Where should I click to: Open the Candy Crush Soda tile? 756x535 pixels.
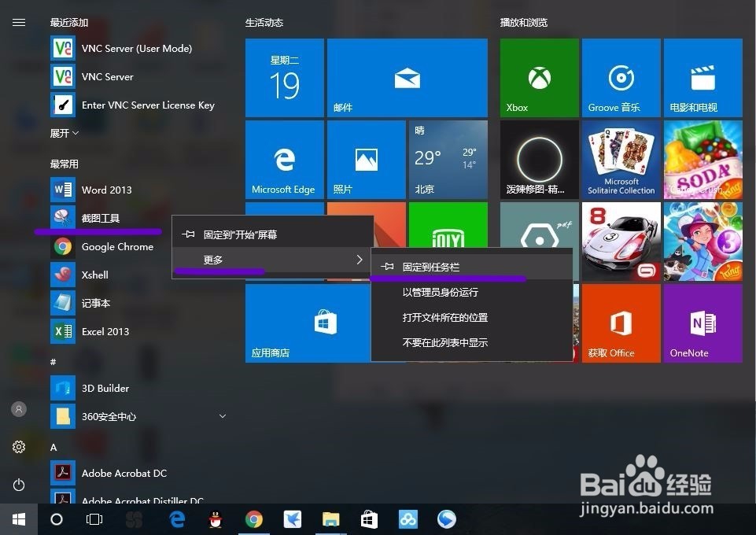(703, 160)
